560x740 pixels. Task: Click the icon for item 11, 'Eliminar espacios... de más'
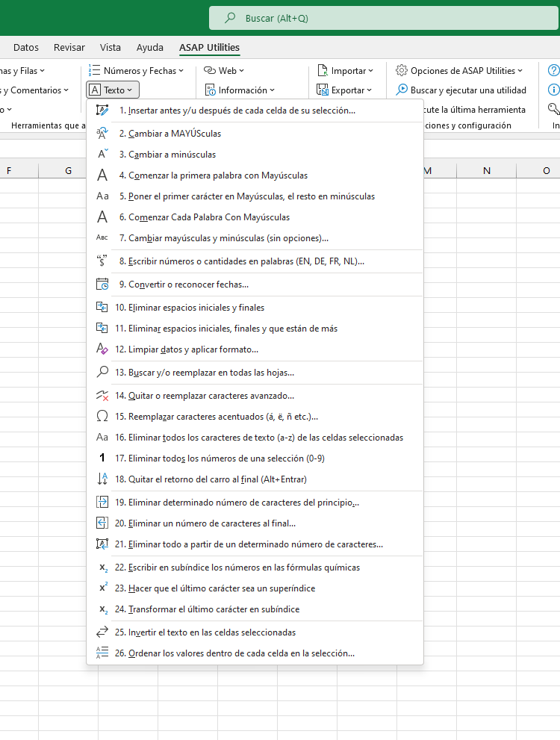tap(102, 328)
